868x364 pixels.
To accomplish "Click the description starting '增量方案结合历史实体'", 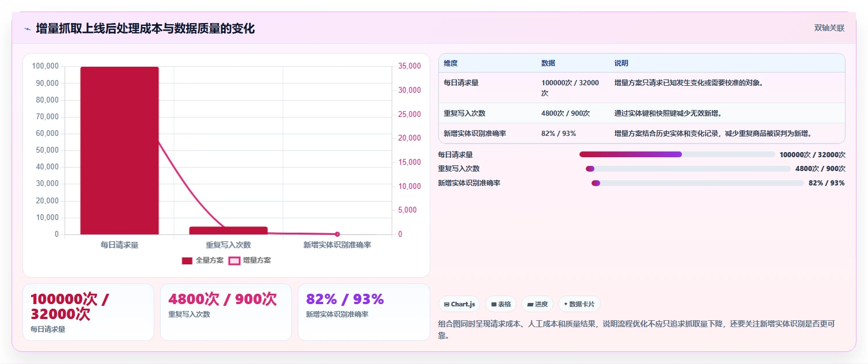I will point(713,134).
